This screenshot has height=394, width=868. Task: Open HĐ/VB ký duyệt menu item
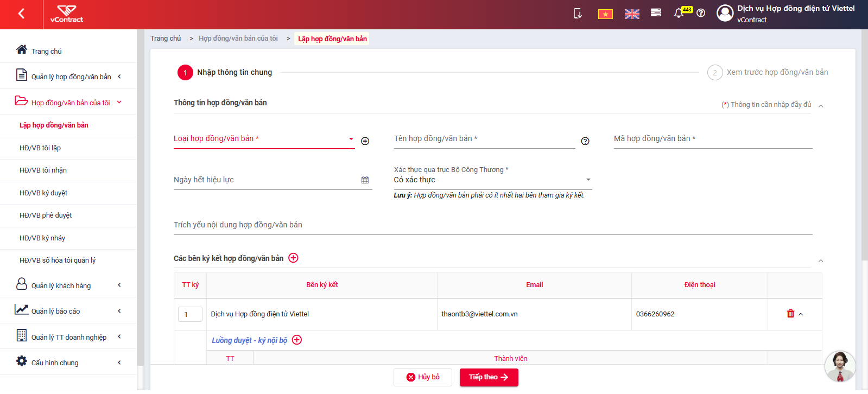[43, 193]
